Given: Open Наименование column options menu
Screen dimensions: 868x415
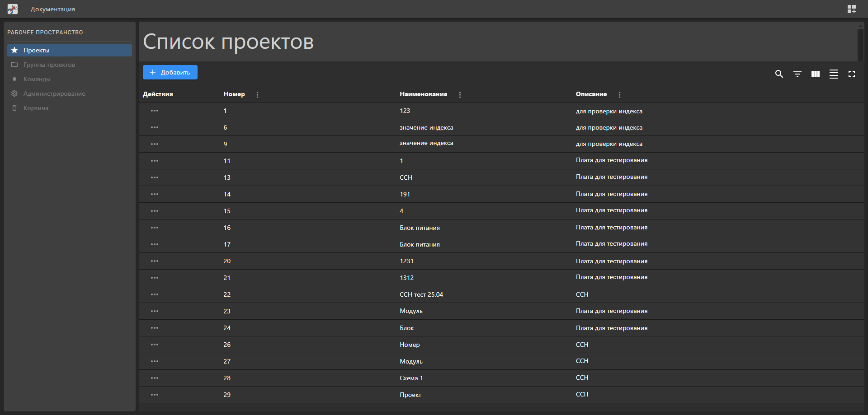Looking at the screenshot, I should point(460,95).
